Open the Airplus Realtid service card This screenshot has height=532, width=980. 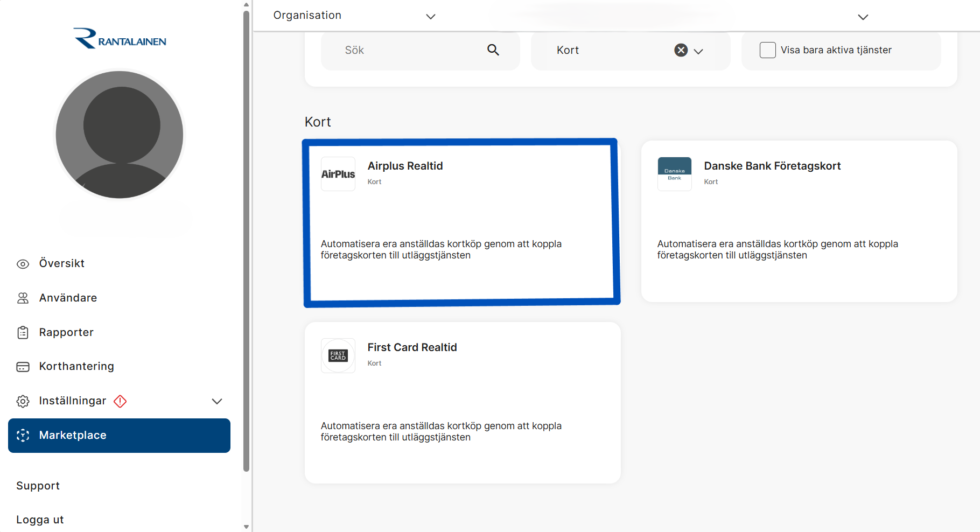point(462,222)
